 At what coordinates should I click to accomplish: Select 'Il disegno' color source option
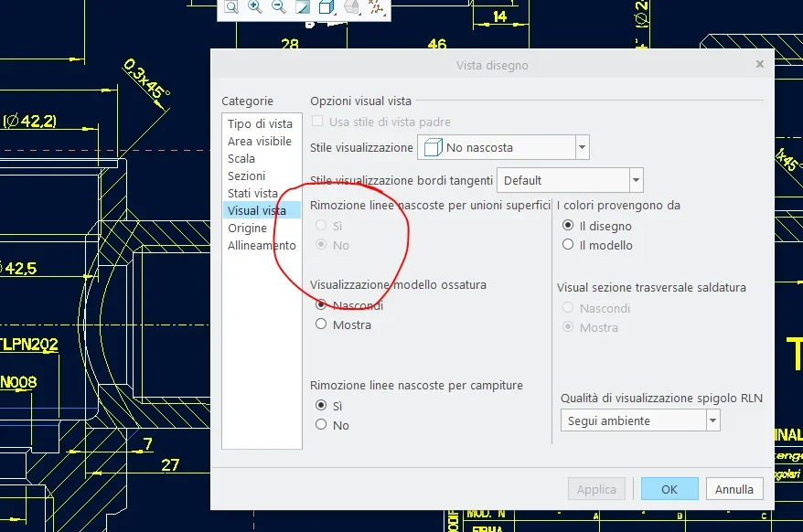(x=568, y=226)
